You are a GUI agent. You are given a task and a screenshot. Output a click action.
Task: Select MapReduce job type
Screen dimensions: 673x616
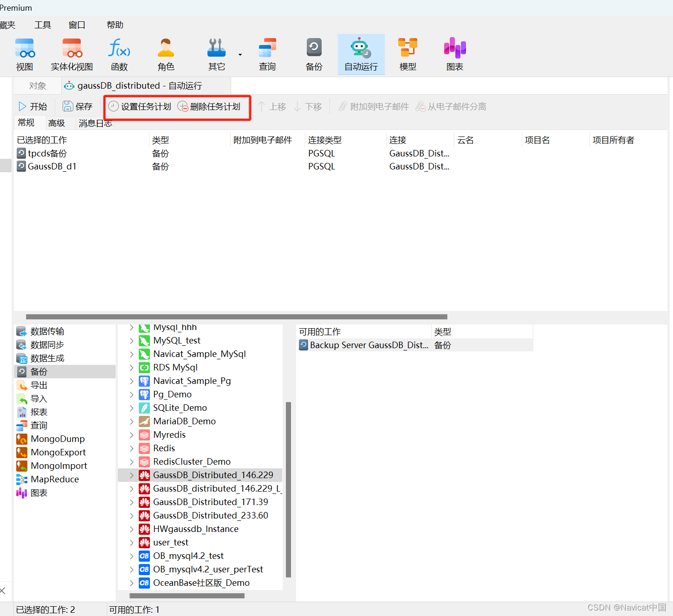tap(65, 480)
